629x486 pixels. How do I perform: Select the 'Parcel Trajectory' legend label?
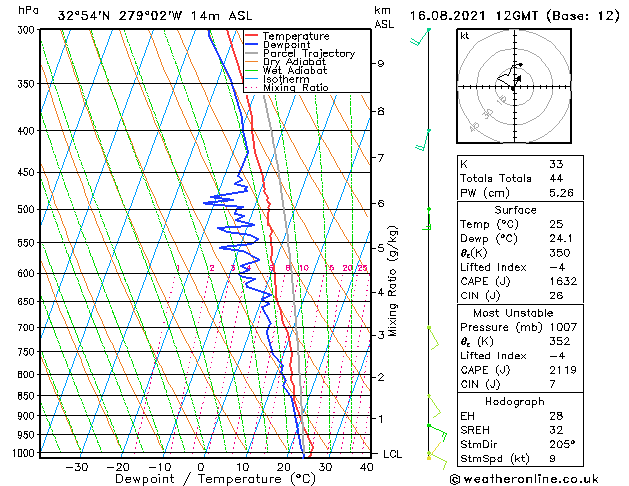[309, 53]
